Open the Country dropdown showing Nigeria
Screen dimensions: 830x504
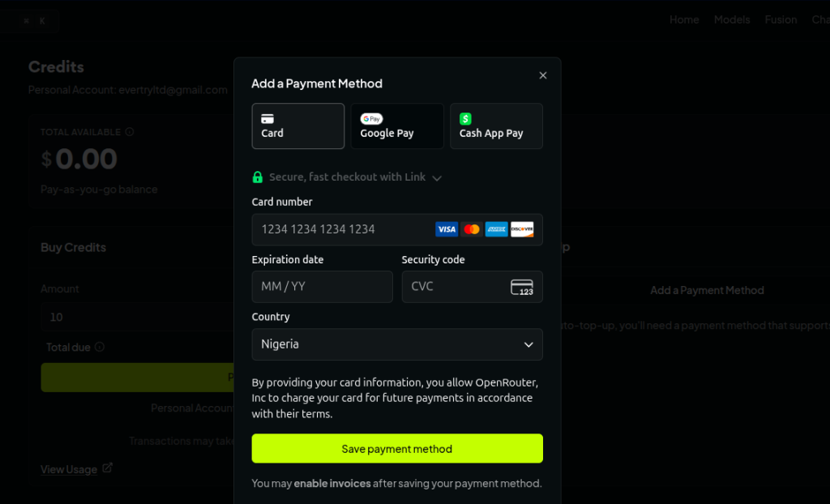397,344
